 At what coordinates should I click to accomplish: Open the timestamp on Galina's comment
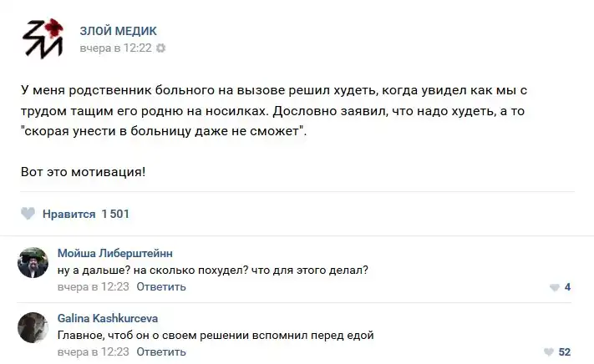point(92,352)
